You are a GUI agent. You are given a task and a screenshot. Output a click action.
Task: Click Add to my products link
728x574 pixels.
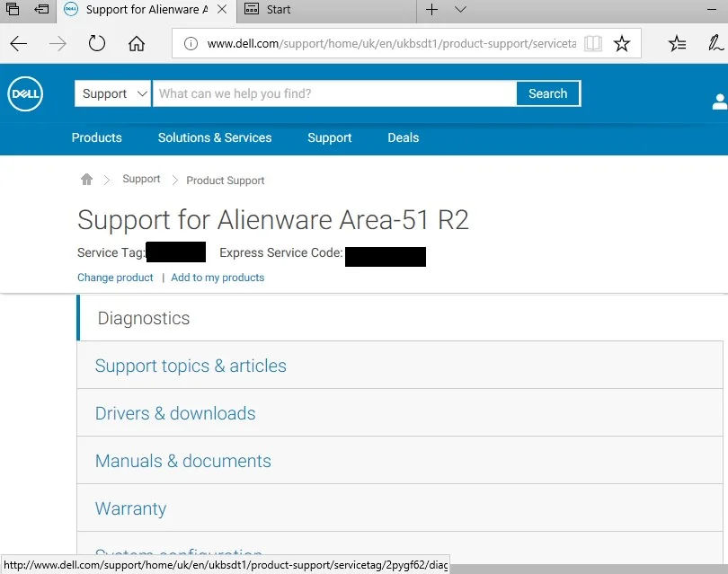click(218, 278)
